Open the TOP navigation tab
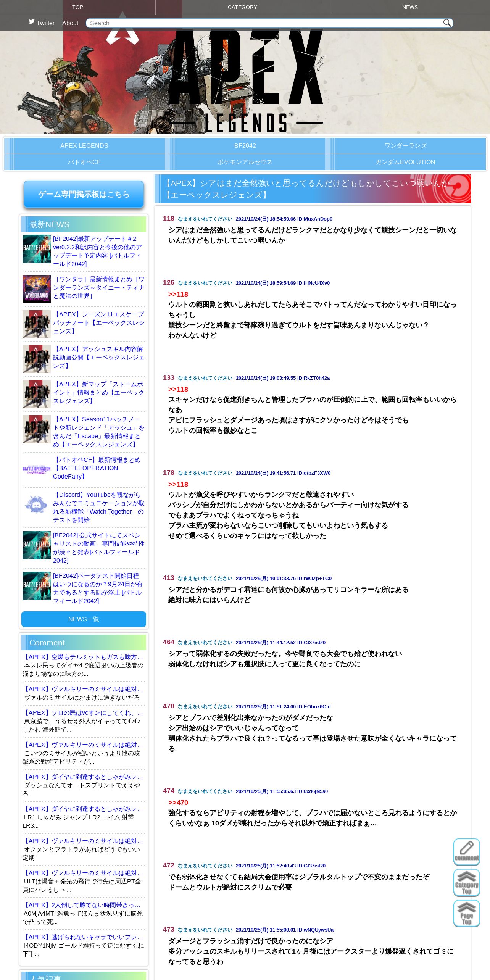The height and width of the screenshot is (980, 490). pyautogui.click(x=78, y=7)
